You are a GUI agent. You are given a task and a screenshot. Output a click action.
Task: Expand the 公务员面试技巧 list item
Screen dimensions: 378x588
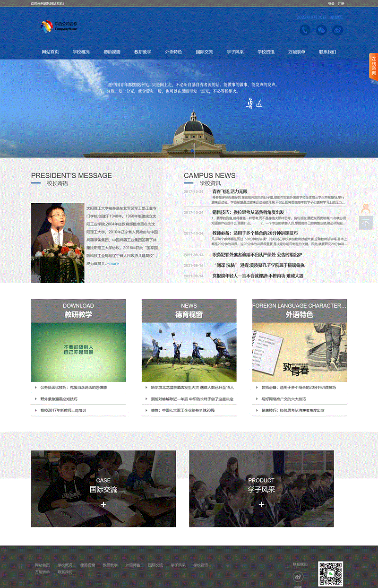[74, 388]
